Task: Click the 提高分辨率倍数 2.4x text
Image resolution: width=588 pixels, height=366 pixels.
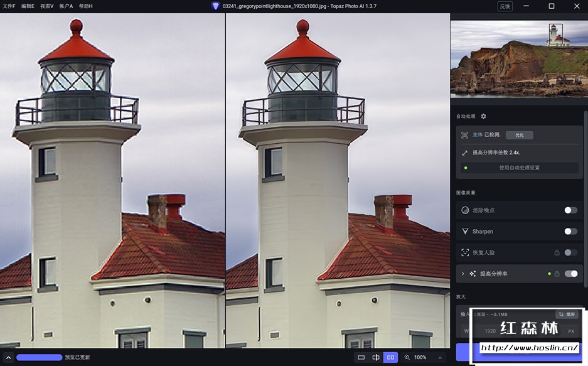Action: coord(496,153)
